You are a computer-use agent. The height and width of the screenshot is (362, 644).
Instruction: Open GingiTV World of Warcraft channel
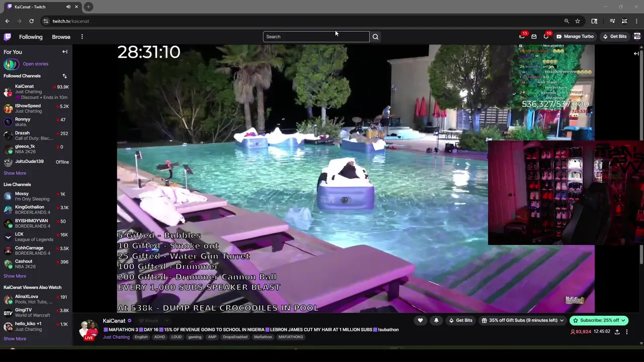[x=36, y=313]
